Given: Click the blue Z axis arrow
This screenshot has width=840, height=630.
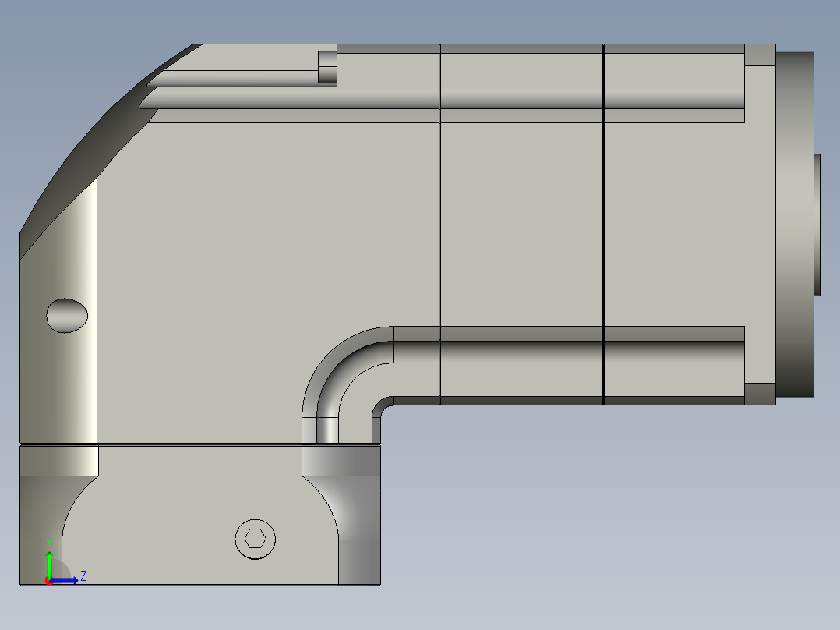Looking at the screenshot, I should pos(64,580).
